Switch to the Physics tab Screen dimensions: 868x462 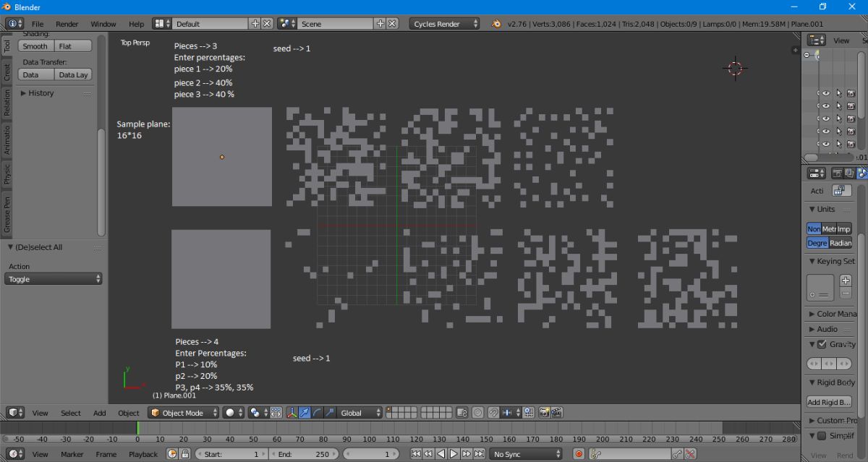click(x=7, y=174)
